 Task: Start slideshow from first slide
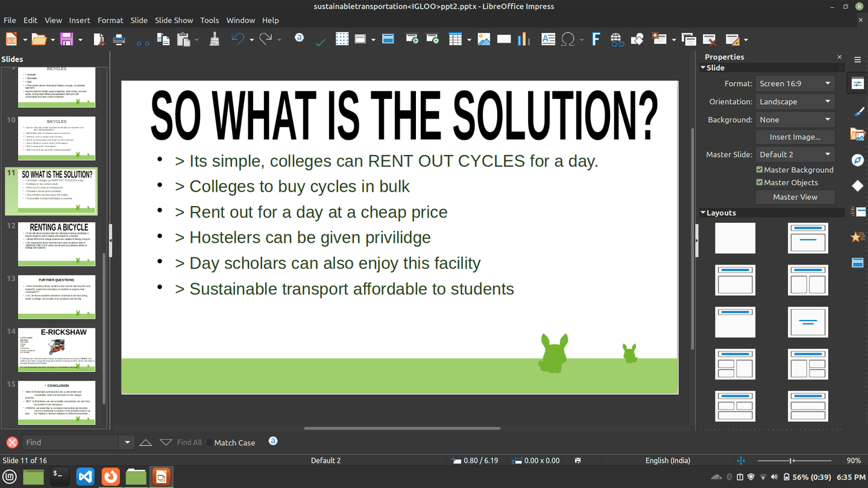(412, 39)
